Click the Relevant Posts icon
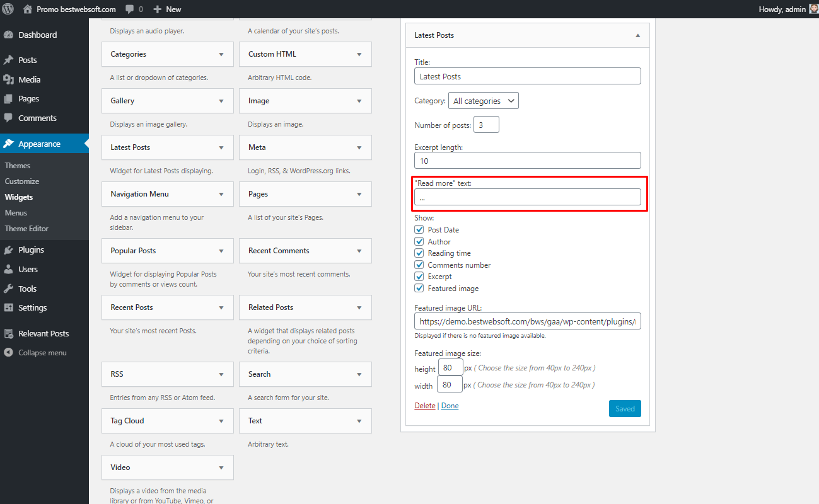The width and height of the screenshot is (819, 504). 9,334
